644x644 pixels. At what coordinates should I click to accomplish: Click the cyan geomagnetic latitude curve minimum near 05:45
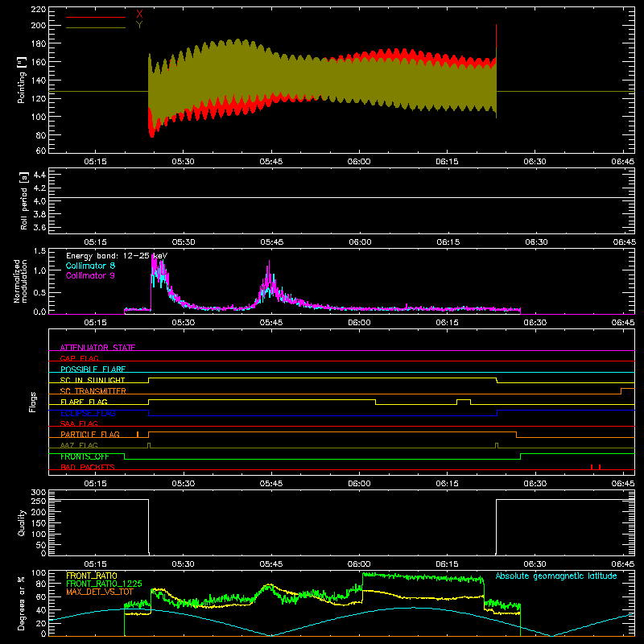(271, 635)
